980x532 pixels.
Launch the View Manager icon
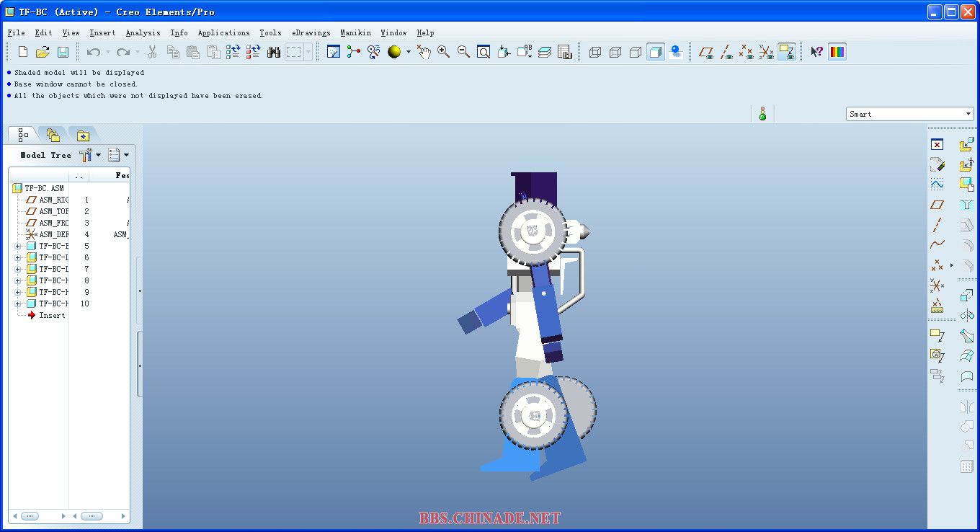click(565, 52)
